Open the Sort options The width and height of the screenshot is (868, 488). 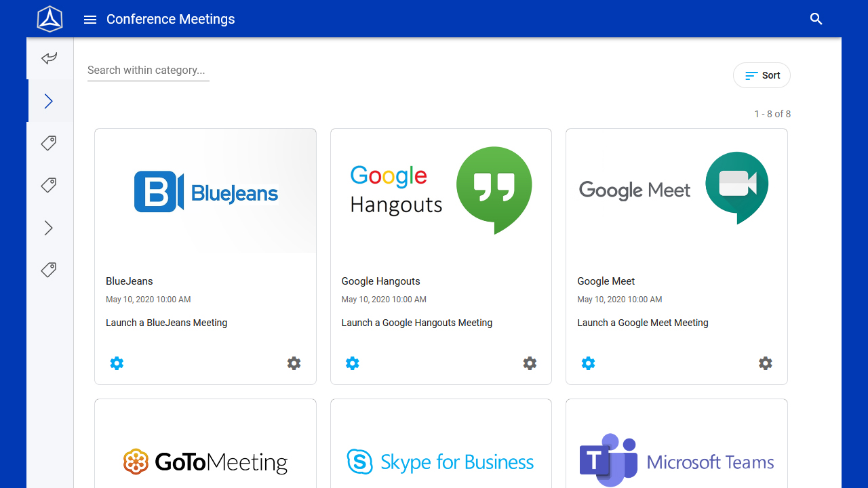tap(762, 75)
